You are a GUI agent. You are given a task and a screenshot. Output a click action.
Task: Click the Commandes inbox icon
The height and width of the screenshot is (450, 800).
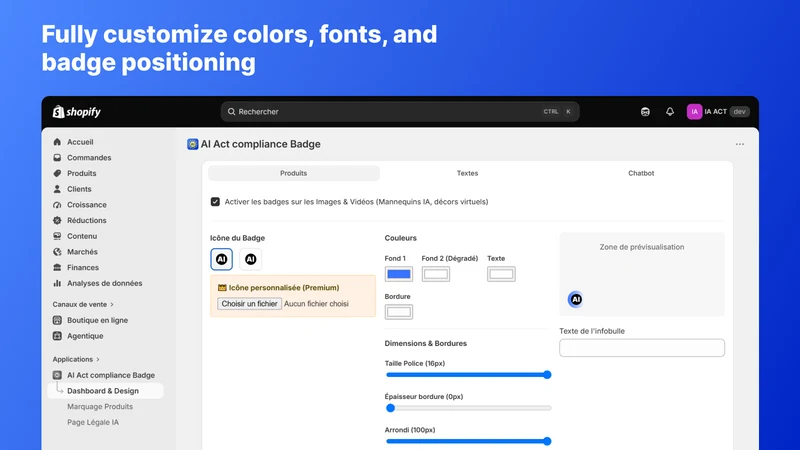point(57,158)
